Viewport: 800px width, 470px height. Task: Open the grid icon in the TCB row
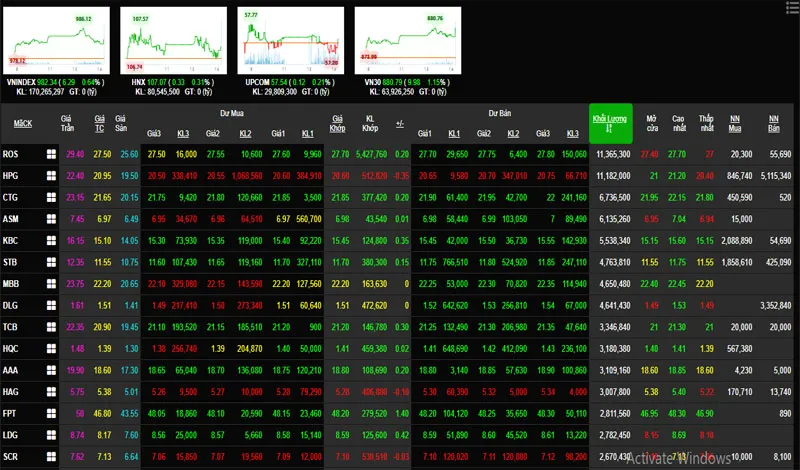(51, 327)
